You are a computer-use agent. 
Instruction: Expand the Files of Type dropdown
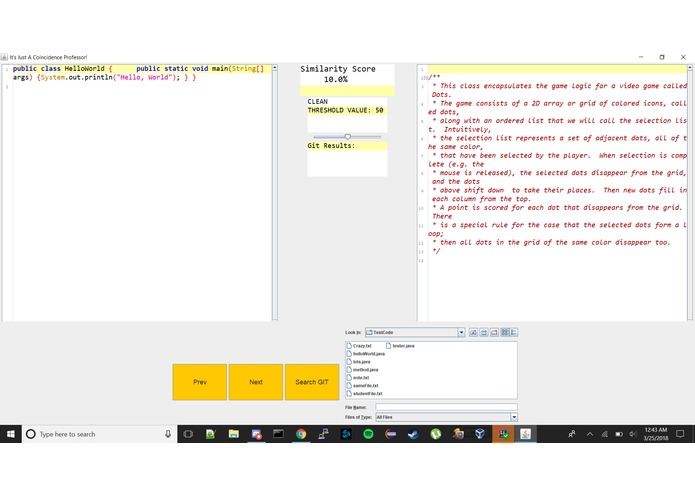pos(514,417)
